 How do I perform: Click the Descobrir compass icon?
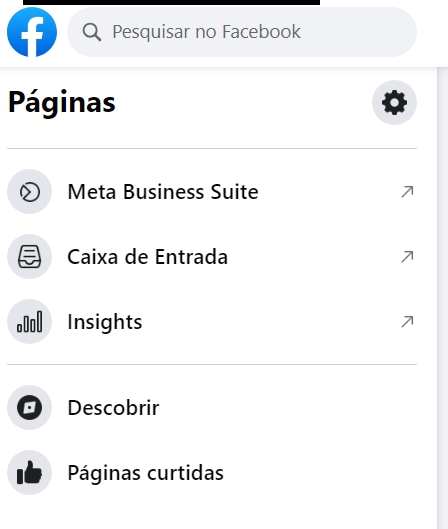pos(29,408)
